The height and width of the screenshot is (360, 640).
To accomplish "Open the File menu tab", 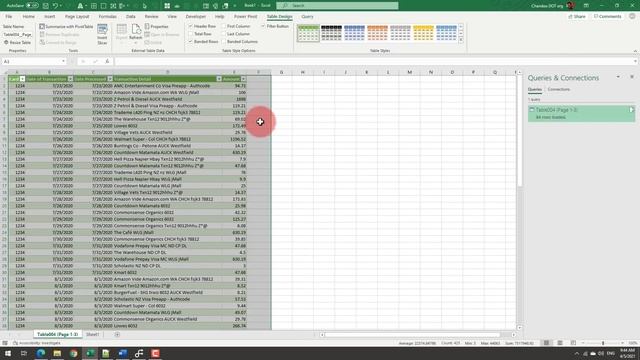I will coord(9,17).
